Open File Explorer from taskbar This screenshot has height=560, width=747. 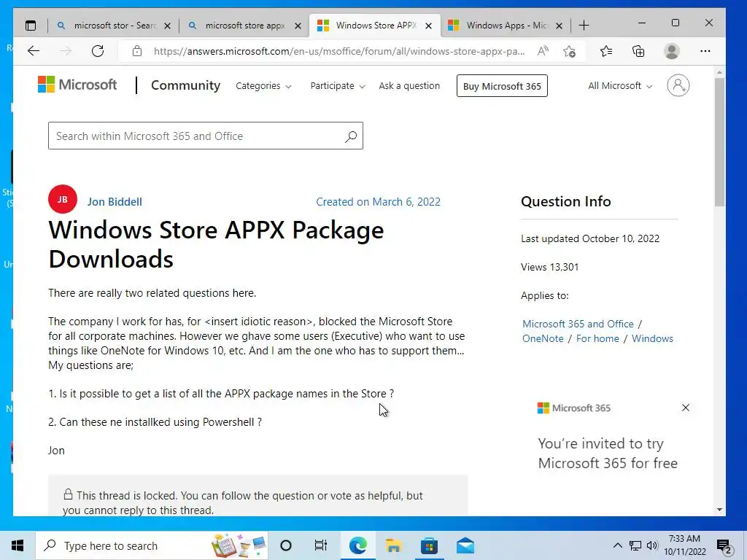pyautogui.click(x=393, y=545)
